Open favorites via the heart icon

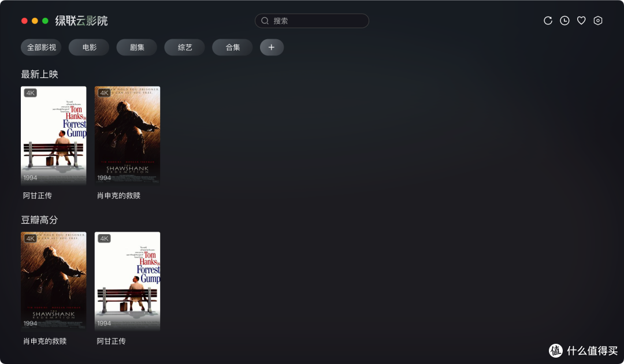coord(581,21)
